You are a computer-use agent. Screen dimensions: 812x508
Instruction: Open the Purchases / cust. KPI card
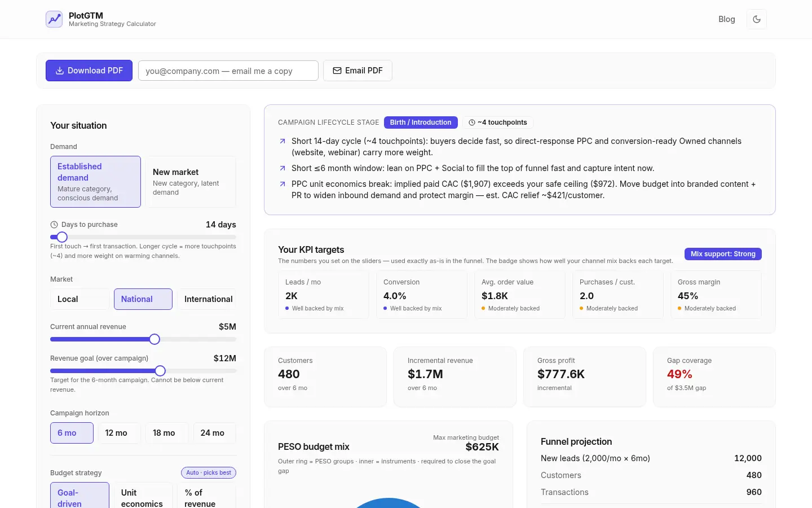click(x=618, y=295)
